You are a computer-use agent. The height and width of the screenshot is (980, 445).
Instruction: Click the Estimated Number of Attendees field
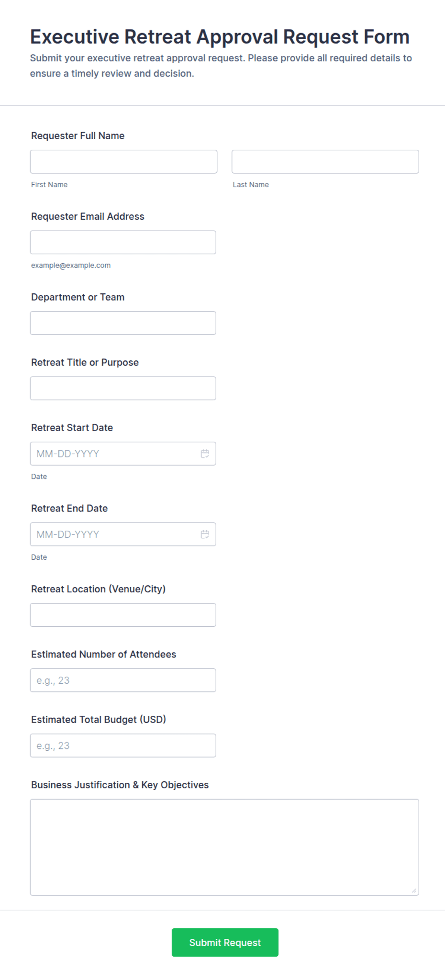[x=123, y=680]
